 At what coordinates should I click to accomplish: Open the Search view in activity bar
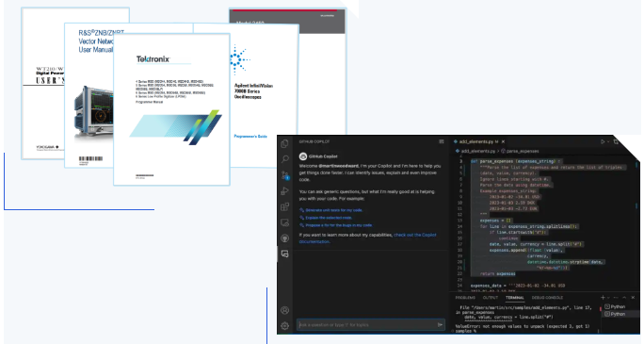284,159
